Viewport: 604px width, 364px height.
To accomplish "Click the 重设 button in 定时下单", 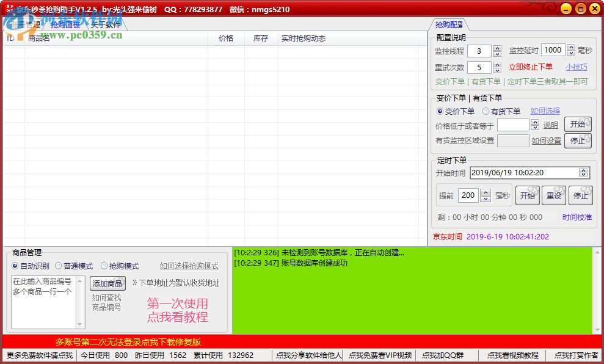I will [x=553, y=195].
